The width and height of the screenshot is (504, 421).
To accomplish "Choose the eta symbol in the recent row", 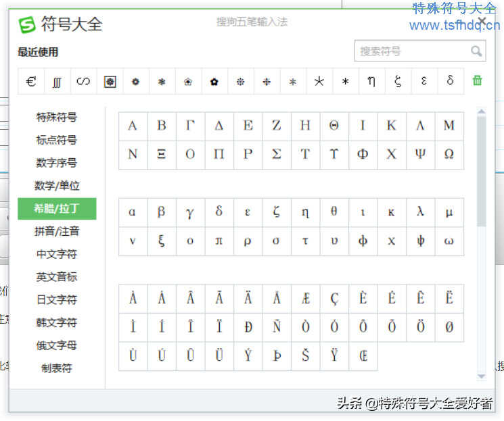I will 371,81.
